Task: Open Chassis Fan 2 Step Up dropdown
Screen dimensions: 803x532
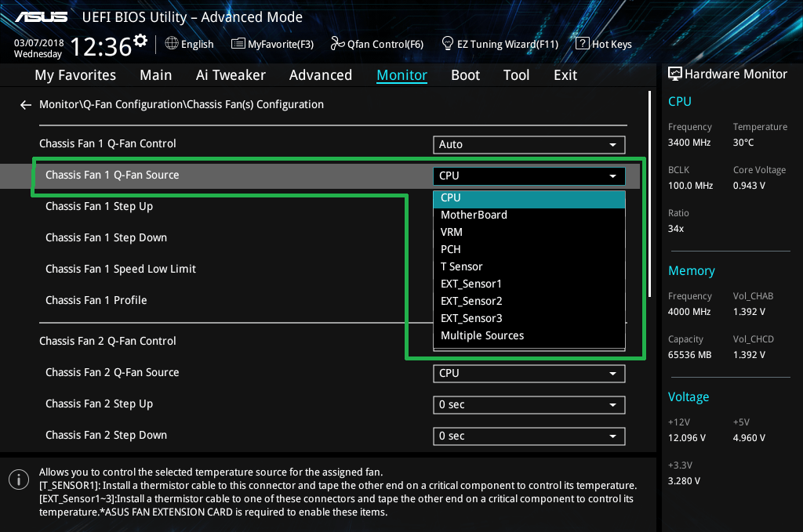Action: (529, 404)
